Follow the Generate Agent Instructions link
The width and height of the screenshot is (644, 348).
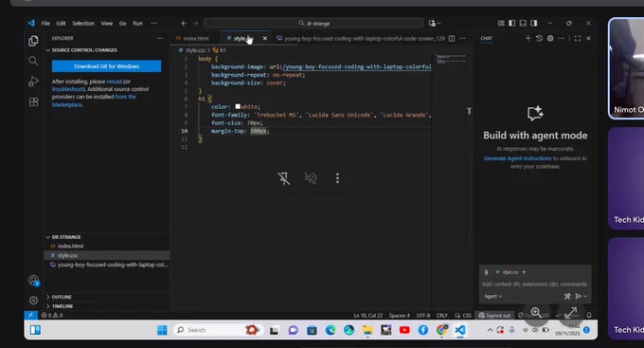click(517, 158)
